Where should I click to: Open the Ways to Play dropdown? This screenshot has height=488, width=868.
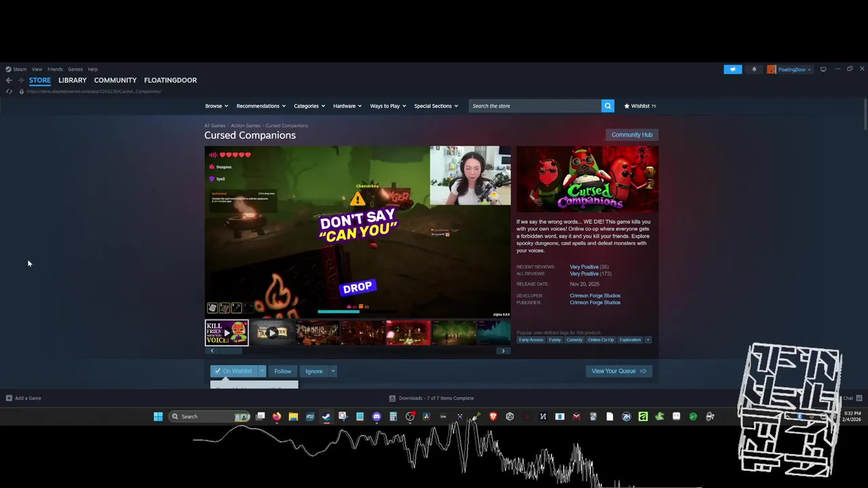pyautogui.click(x=388, y=106)
